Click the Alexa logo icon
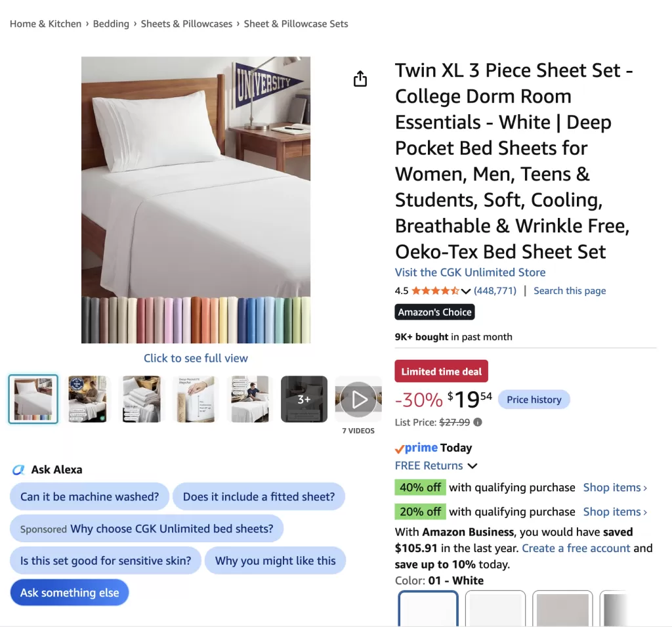 [18, 469]
